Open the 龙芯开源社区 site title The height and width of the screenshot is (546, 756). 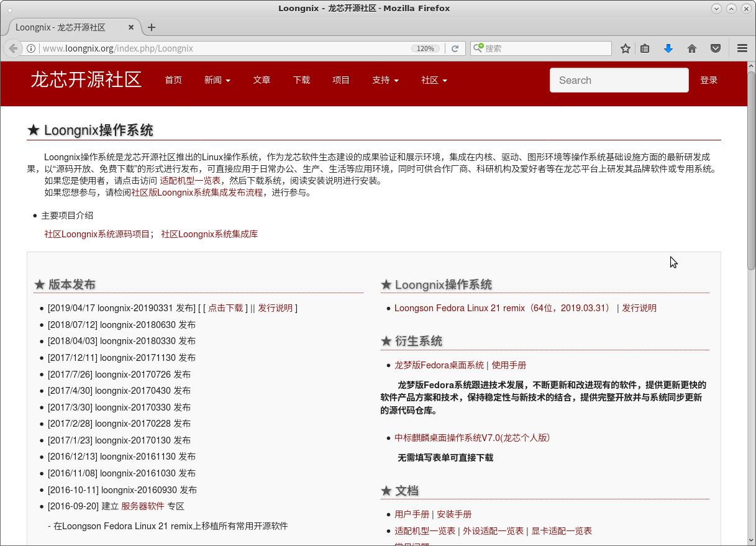click(86, 80)
